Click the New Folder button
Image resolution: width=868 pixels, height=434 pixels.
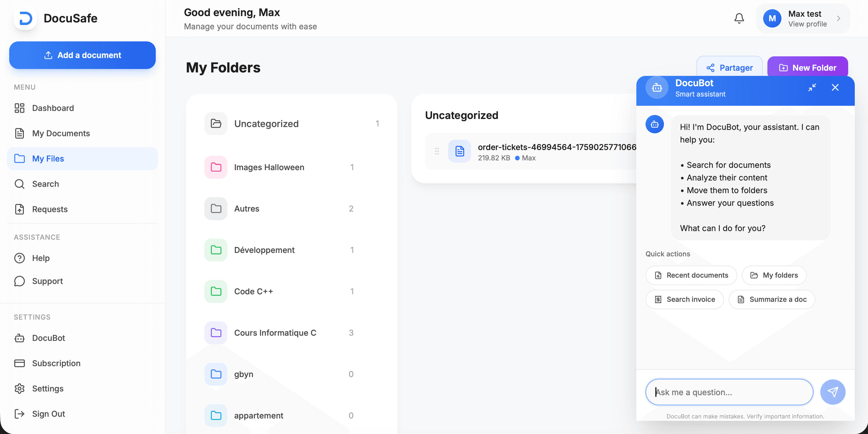click(x=807, y=68)
